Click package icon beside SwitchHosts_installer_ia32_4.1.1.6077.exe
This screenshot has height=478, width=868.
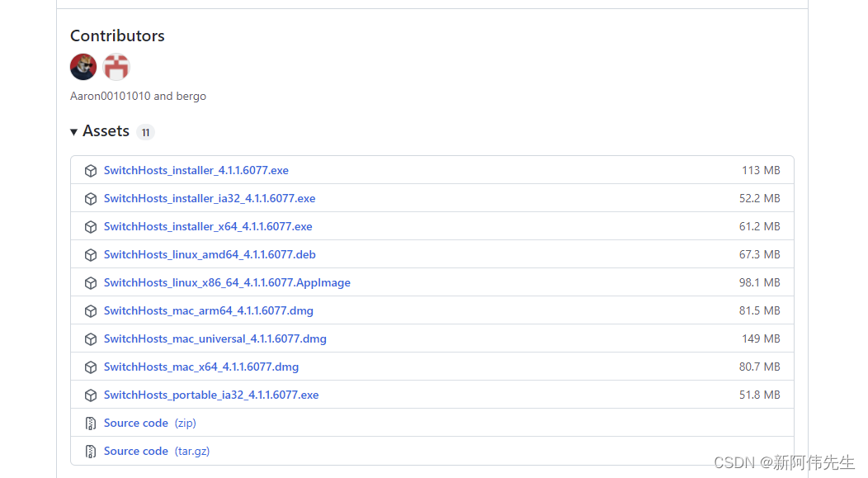pos(91,199)
